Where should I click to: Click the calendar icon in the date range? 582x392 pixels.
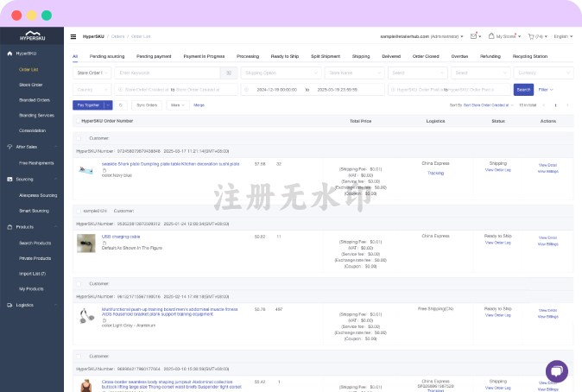(246, 90)
